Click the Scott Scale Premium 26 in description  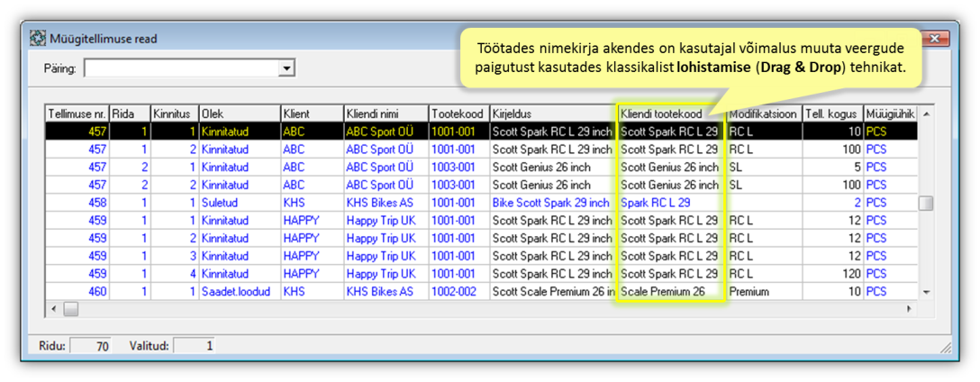(x=553, y=291)
